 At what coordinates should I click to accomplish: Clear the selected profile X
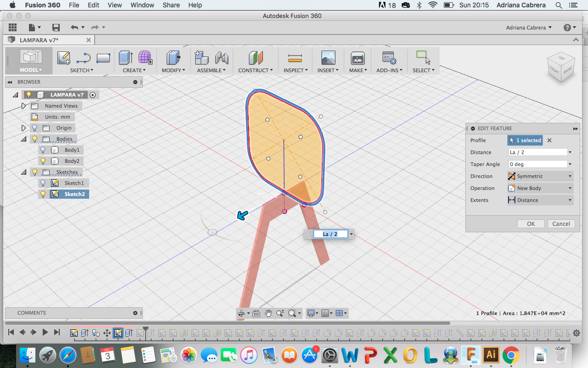click(x=549, y=140)
